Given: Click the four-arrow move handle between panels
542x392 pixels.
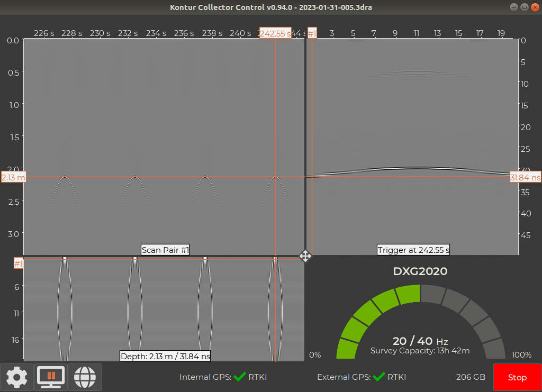Looking at the screenshot, I should coord(305,256).
